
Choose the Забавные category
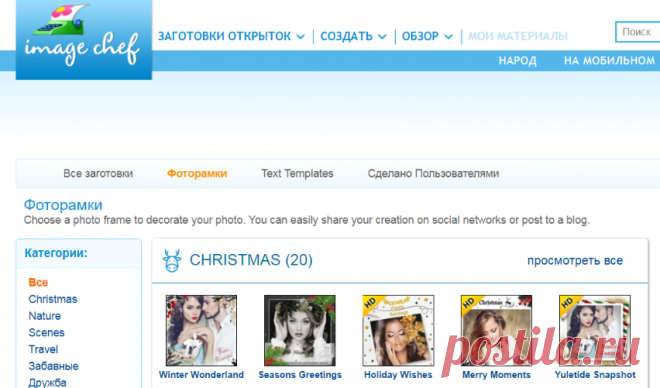coord(53,366)
